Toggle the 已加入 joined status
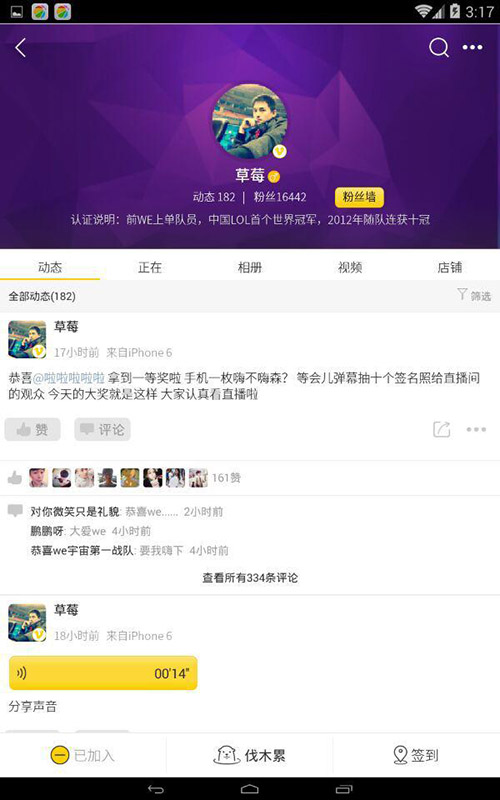The height and width of the screenshot is (800, 500). pos(83,755)
